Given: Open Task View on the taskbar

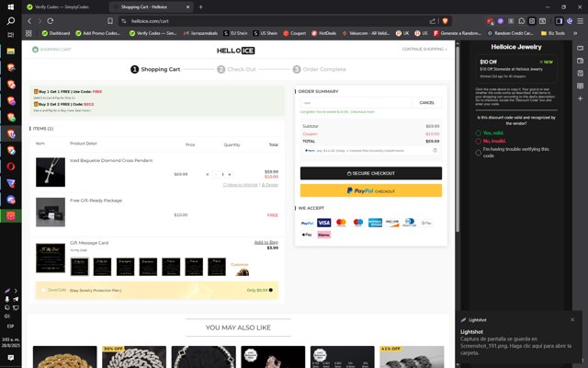Looking at the screenshot, I should pos(10,35).
